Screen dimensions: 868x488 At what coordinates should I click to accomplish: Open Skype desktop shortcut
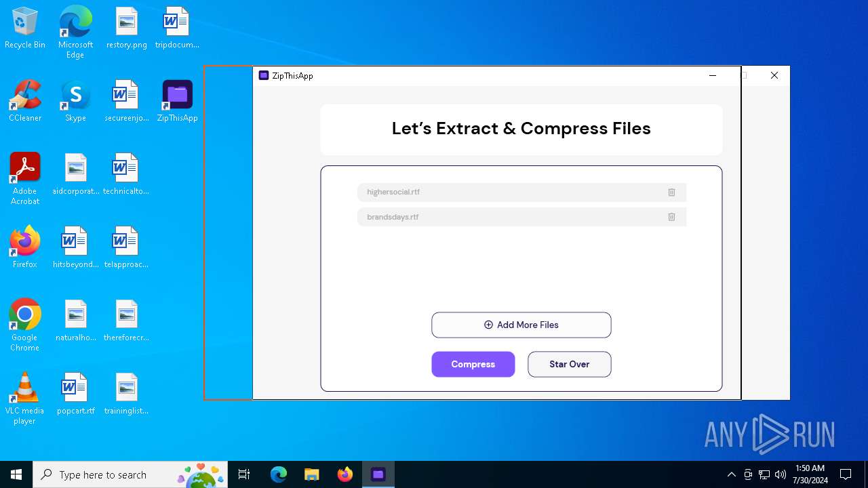(x=75, y=102)
